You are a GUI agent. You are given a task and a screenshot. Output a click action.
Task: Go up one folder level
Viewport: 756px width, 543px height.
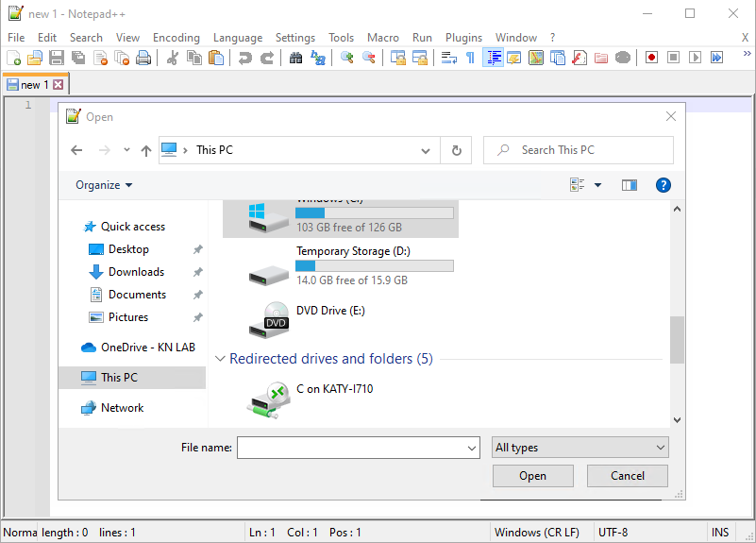click(146, 150)
